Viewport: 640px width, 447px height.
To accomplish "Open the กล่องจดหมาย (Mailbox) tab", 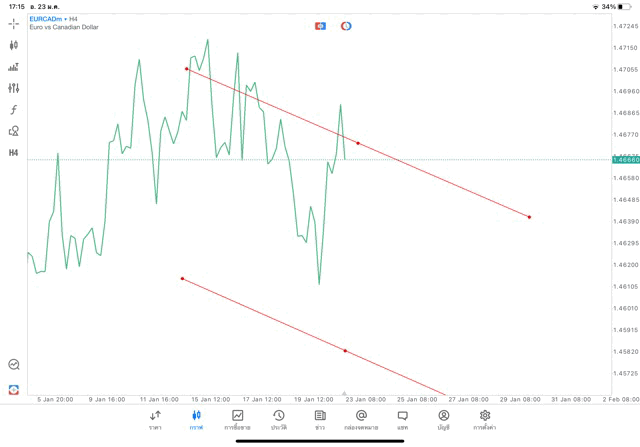I will 361,419.
